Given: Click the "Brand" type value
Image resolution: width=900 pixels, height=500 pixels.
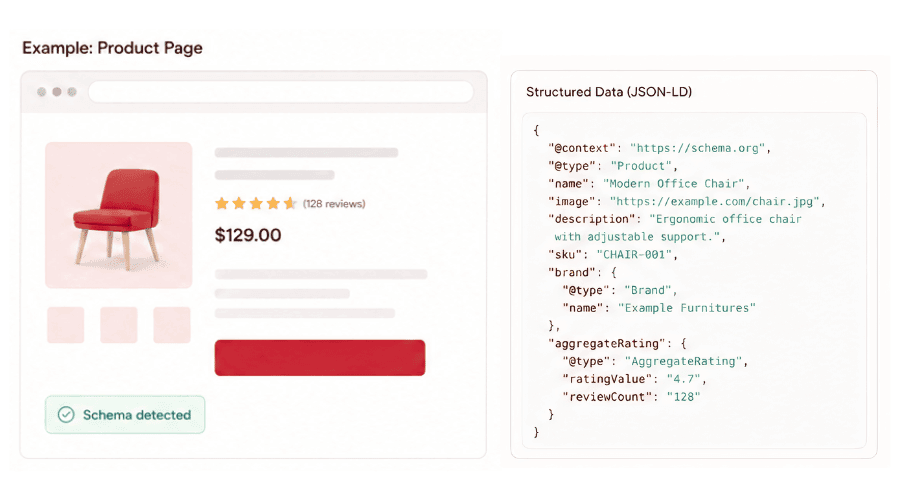Looking at the screenshot, I should click(647, 290).
